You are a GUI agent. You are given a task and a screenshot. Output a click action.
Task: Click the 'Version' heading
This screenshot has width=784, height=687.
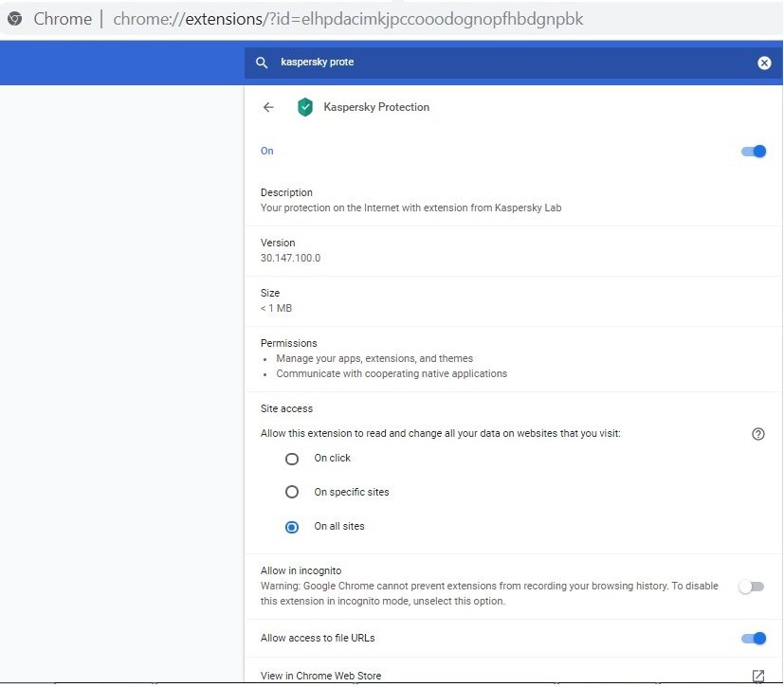[x=278, y=243]
